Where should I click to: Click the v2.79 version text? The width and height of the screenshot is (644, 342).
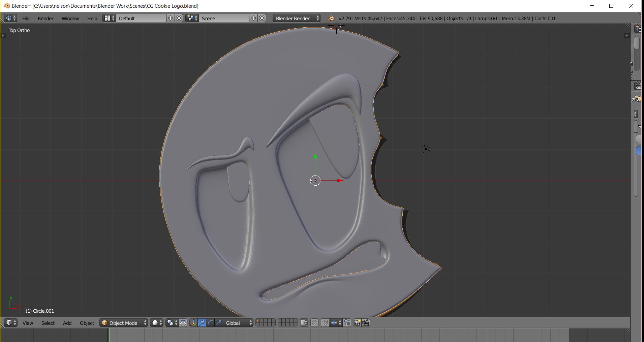point(345,19)
